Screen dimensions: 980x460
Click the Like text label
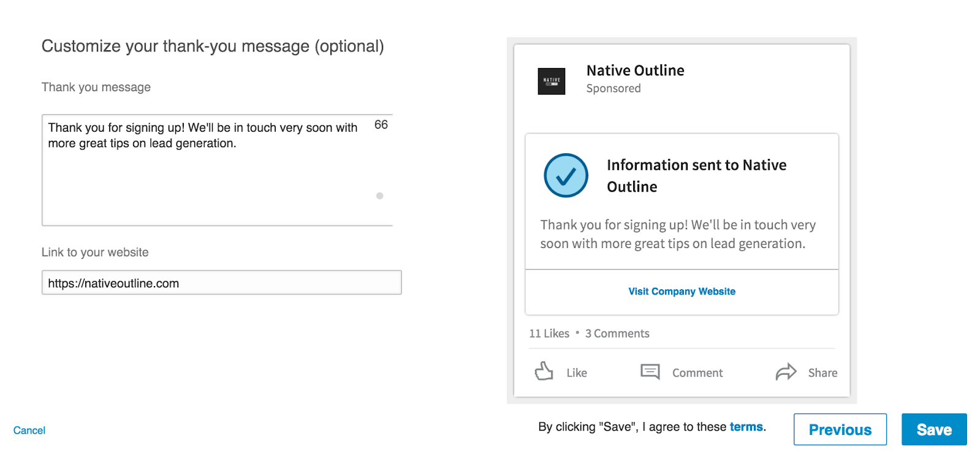point(575,372)
